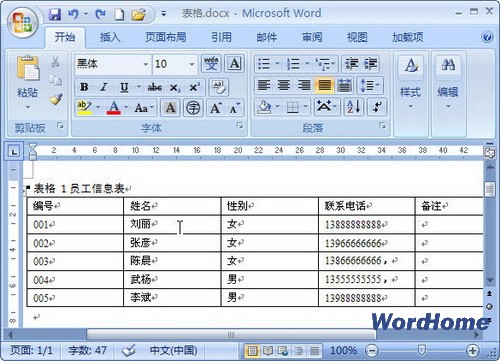Expand the borders dropdown
This screenshot has width=500, height=361.
click(305, 107)
